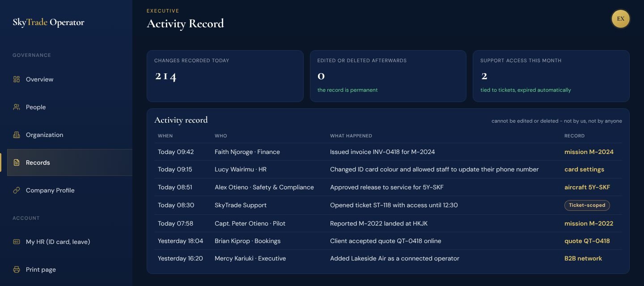Click the 'cannot be edited or deleted' notice
This screenshot has height=286, width=644.
pyautogui.click(x=557, y=121)
